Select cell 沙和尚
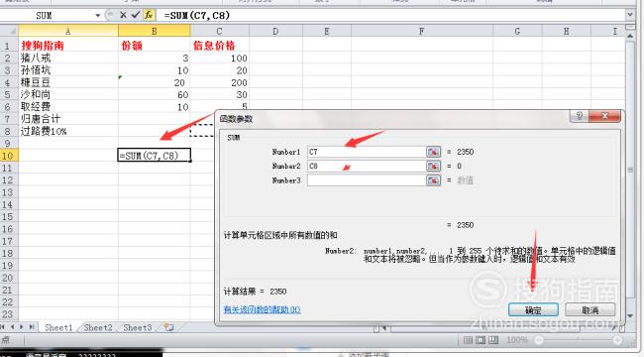This screenshot has width=644, height=357. tap(68, 94)
